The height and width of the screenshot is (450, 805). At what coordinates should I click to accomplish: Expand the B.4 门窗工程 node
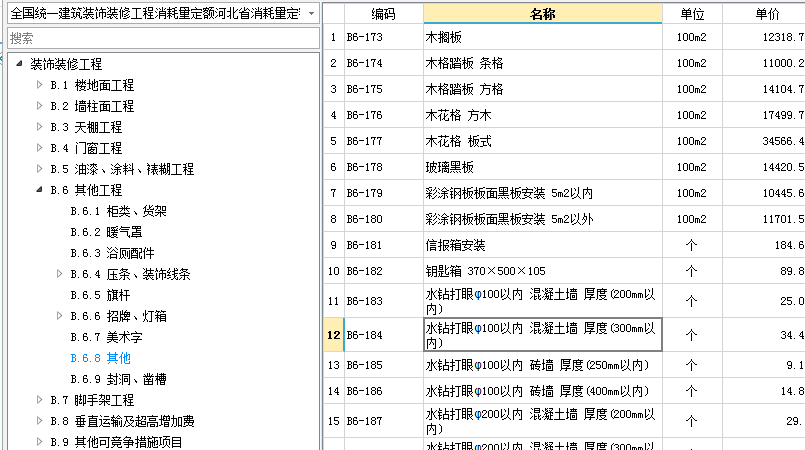click(x=40, y=148)
